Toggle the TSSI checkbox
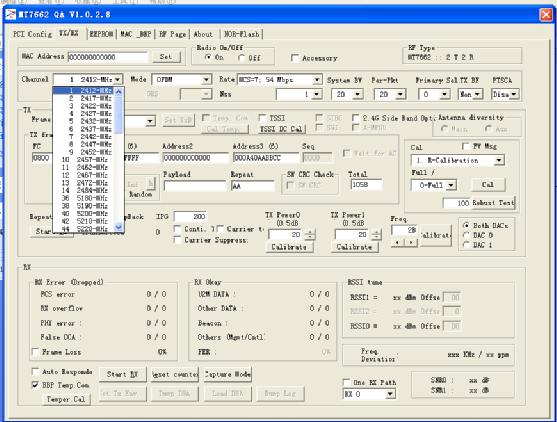 click(x=263, y=118)
